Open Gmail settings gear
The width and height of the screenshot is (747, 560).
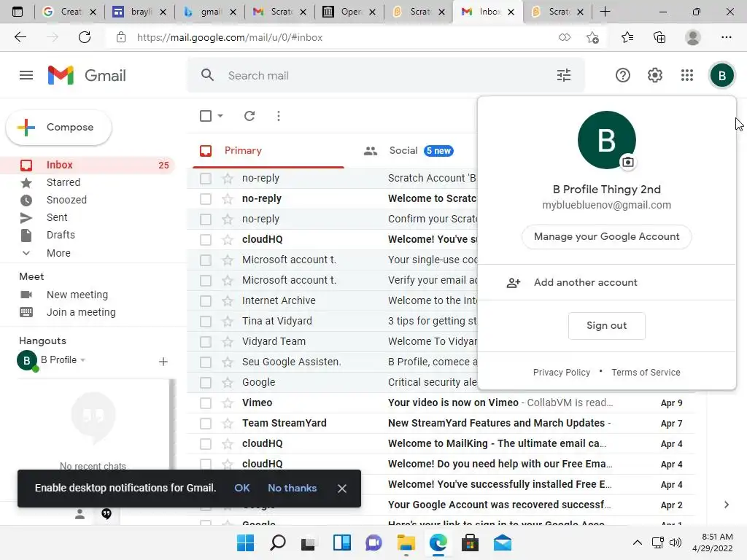(655, 75)
